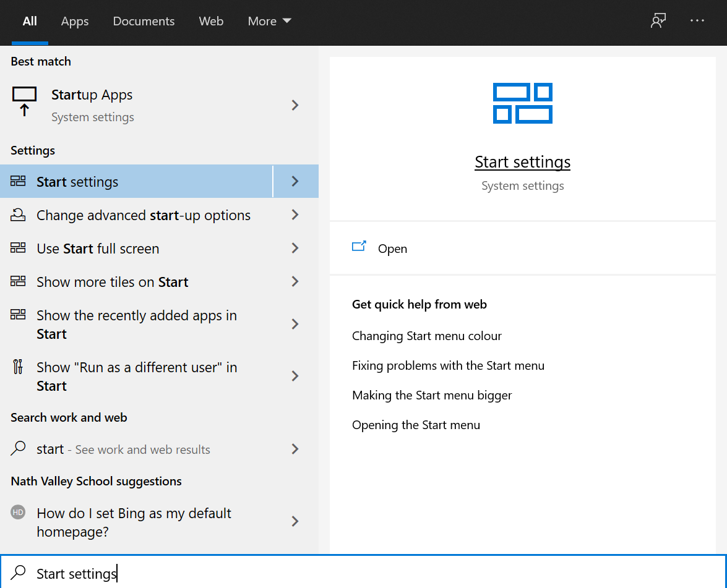Click the Use Start full screen icon

(x=18, y=248)
